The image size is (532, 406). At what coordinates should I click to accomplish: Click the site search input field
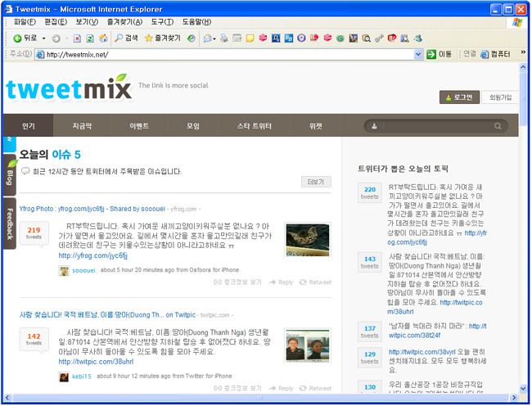(435, 126)
